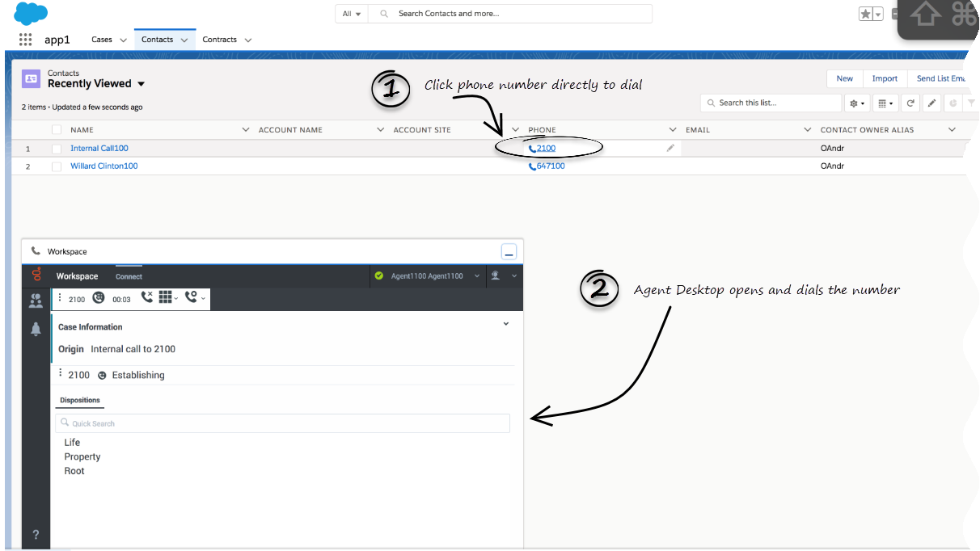Toggle the select-all checkbox in header

coord(57,130)
